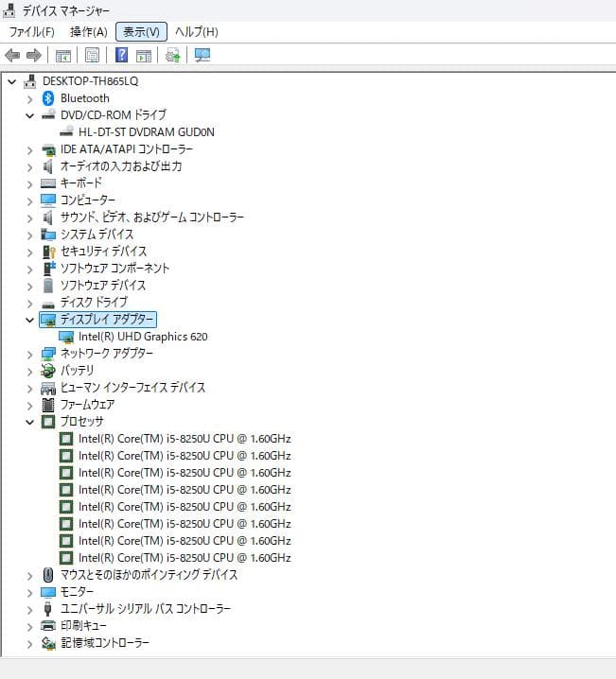Click the 記憶域コントローラー icon
616x679 pixels.
tap(48, 643)
